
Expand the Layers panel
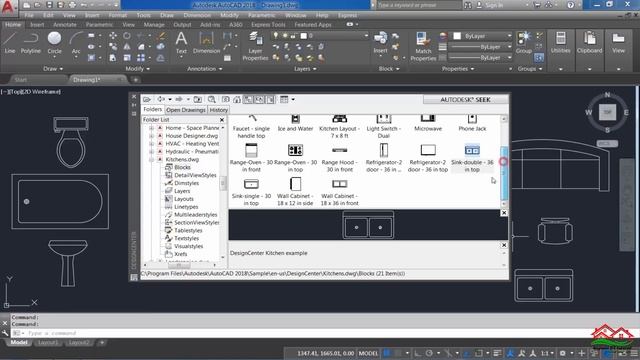point(305,69)
